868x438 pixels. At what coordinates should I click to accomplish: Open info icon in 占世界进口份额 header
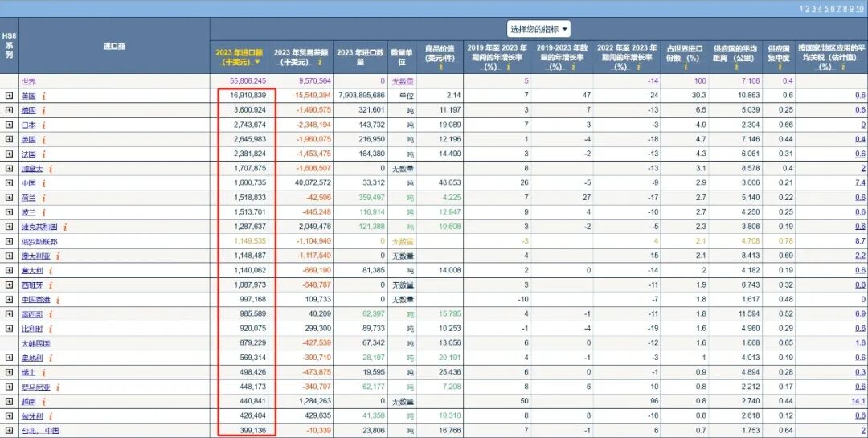[x=685, y=67]
